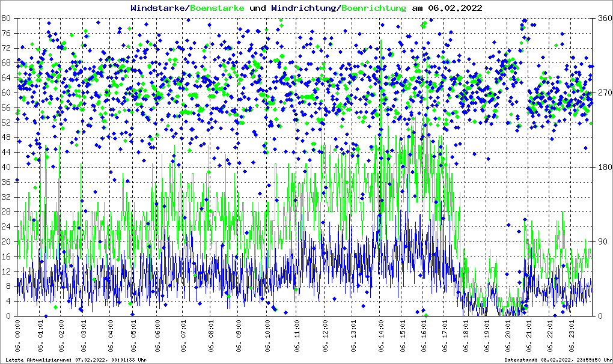Click the 'Datenstand' footer timestamp

[x=557, y=360]
